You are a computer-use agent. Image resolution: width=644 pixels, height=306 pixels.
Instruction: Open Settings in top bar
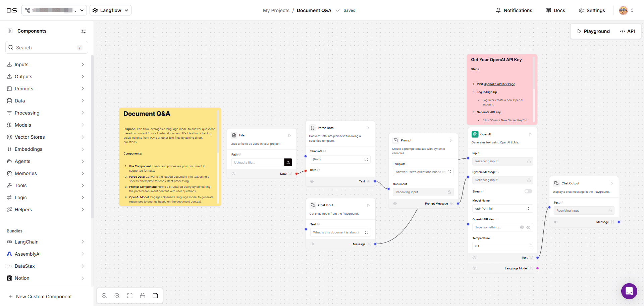[592, 10]
